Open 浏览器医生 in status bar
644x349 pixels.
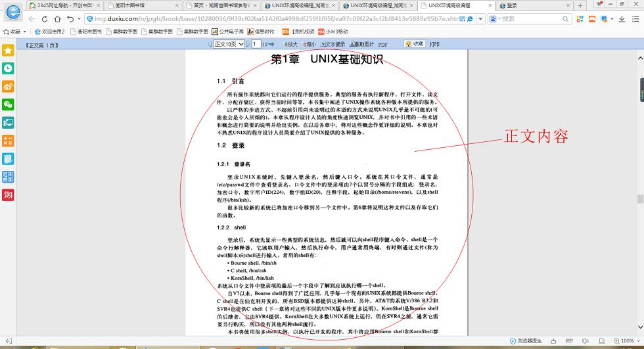[x=526, y=341]
